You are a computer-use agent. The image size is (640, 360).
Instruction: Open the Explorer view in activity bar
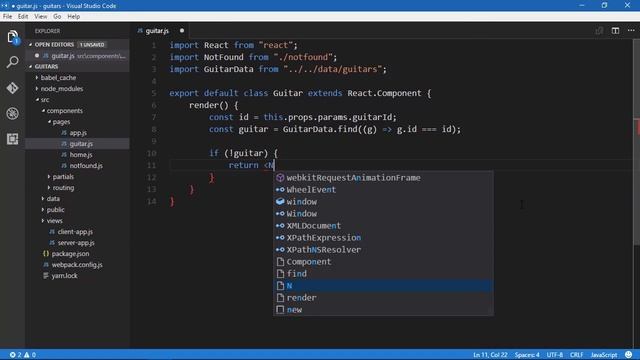point(12,38)
